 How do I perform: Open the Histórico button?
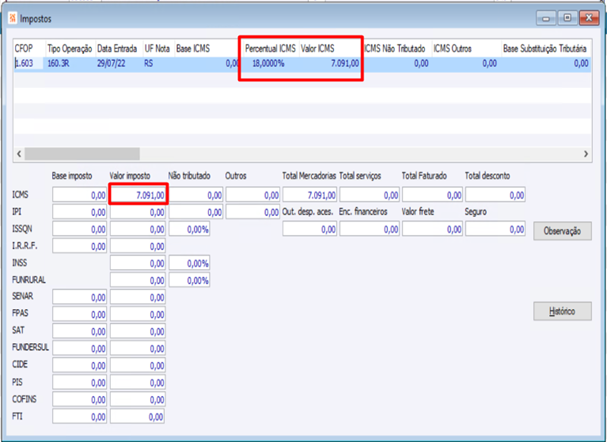[562, 311]
